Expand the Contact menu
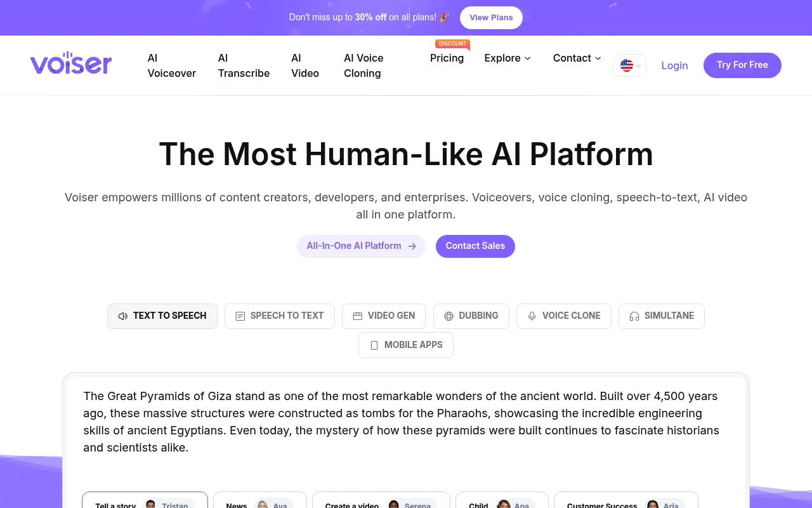812x508 pixels. (577, 58)
